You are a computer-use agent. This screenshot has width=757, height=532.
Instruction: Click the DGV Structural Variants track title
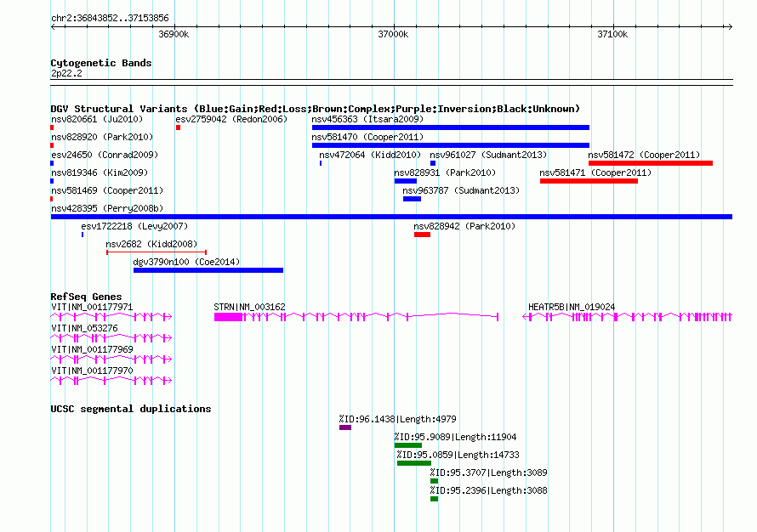316,109
